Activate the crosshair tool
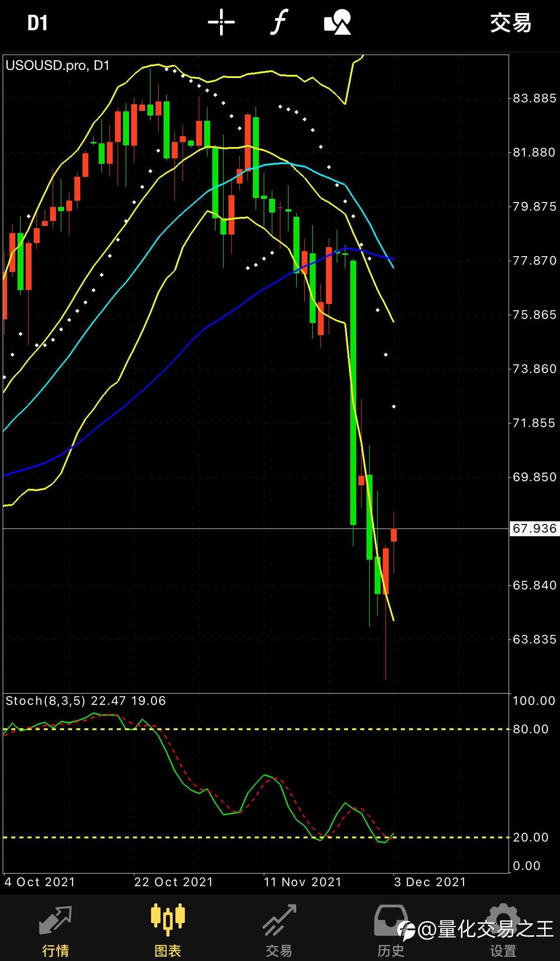Screen dimensions: 560x961 pyautogui.click(x=221, y=22)
